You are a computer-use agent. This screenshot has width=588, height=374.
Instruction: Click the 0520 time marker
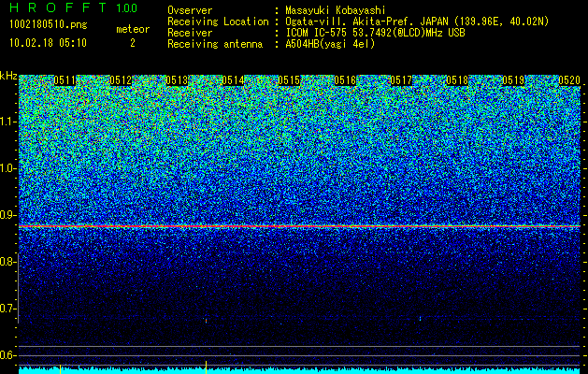pos(569,80)
